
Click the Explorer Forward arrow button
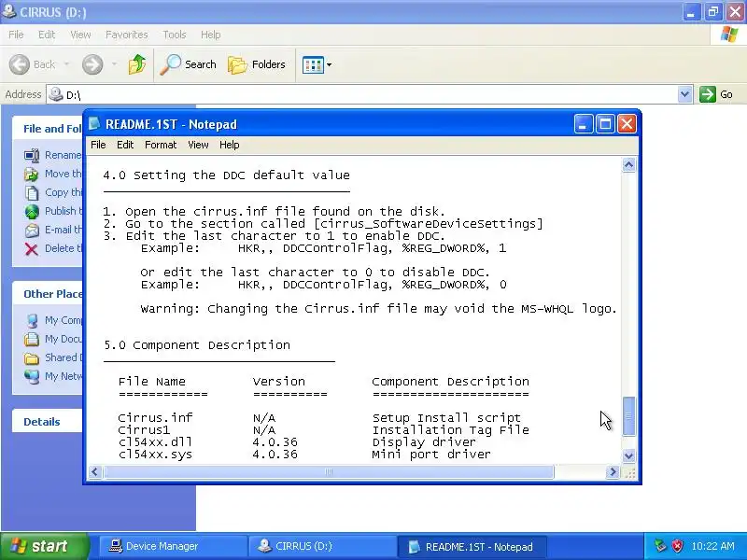click(x=92, y=64)
